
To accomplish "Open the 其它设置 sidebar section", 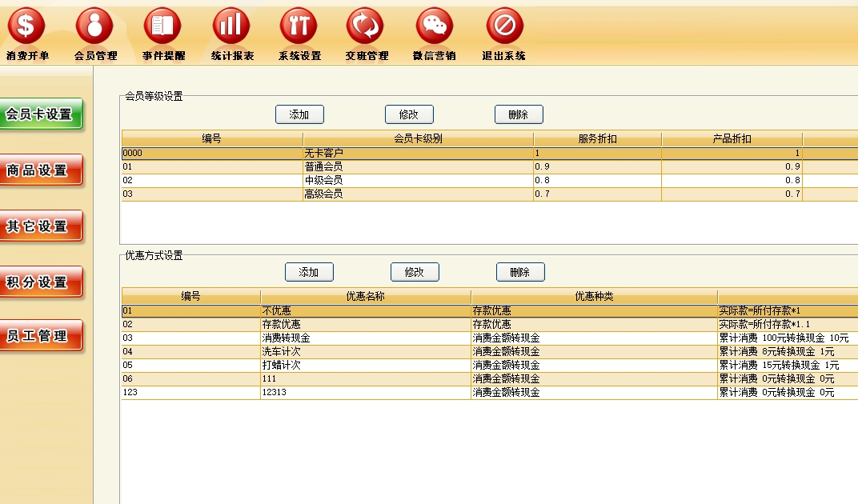I will (41, 226).
